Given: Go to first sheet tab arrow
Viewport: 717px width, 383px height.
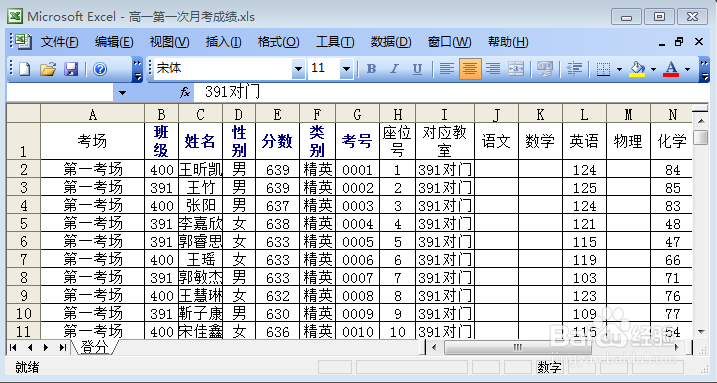Looking at the screenshot, I should coord(13,347).
